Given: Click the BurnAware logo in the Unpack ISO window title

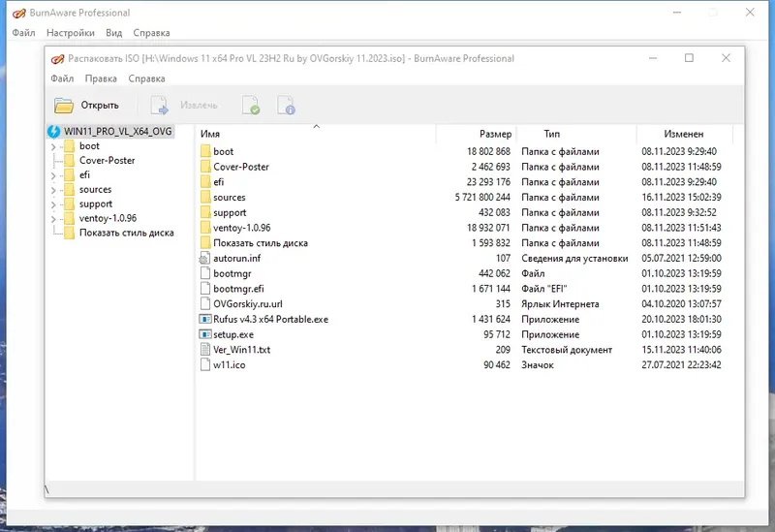Looking at the screenshot, I should click(57, 59).
